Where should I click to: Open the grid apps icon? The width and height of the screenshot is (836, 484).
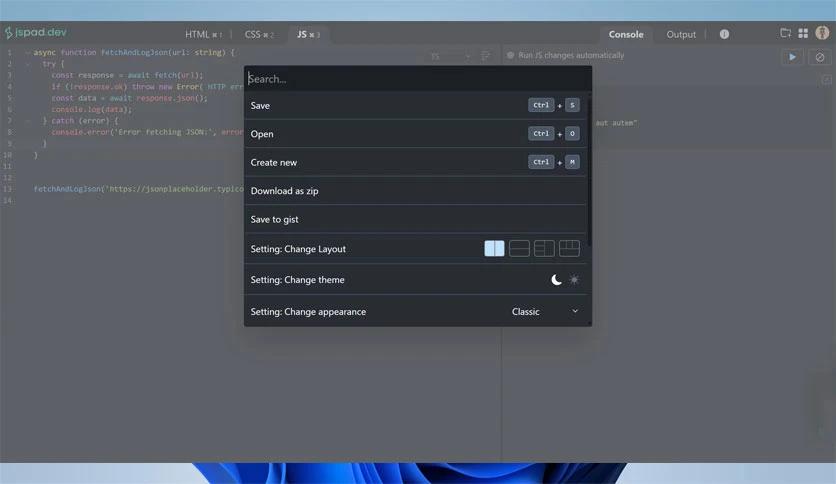click(803, 33)
